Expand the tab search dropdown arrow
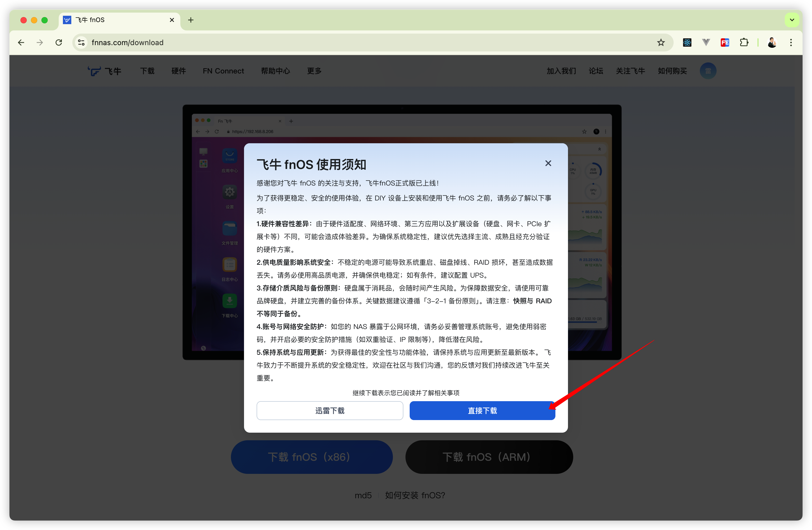This screenshot has width=812, height=530. pyautogui.click(x=792, y=20)
